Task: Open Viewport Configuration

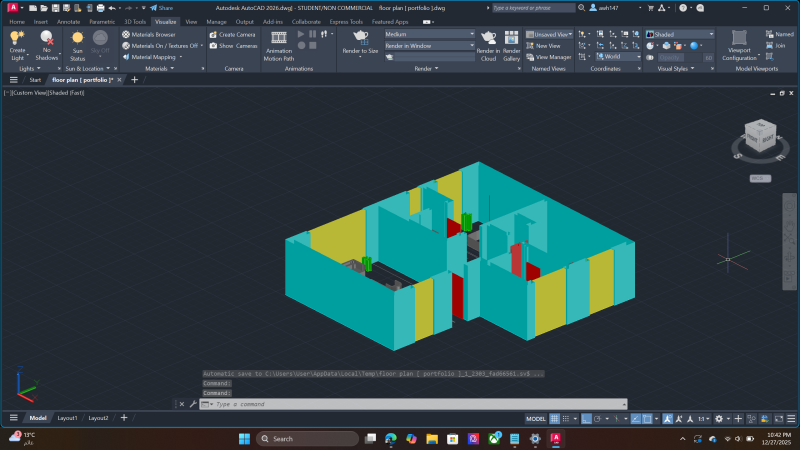Action: [739, 41]
